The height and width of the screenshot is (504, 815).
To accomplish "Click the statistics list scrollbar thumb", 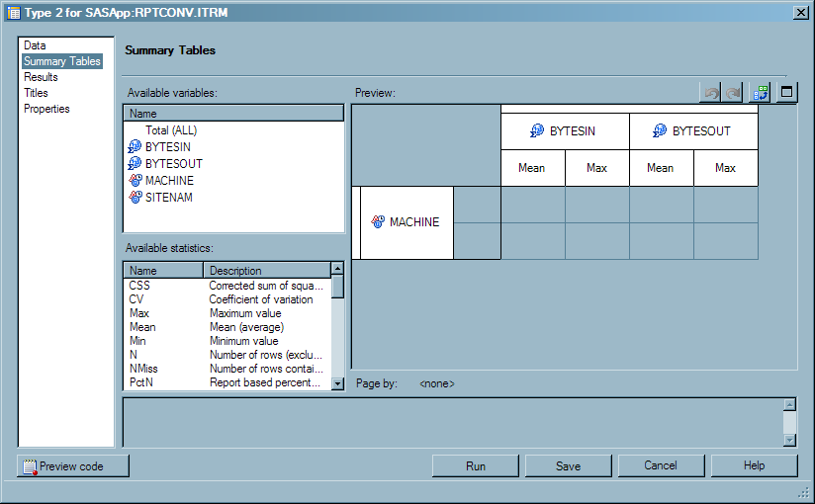I will pyautogui.click(x=337, y=287).
